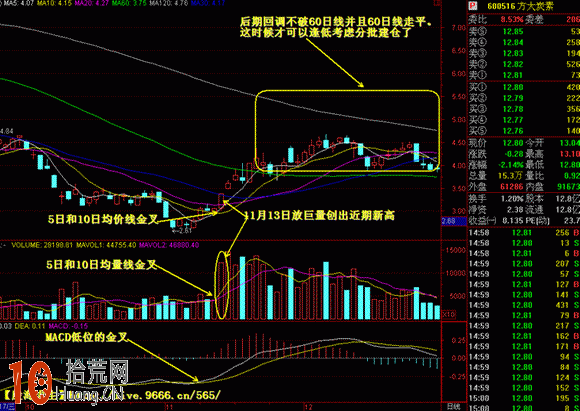Select the 14:58 tick with volume 13
The height and width of the screenshot is (411, 580).
point(524,243)
